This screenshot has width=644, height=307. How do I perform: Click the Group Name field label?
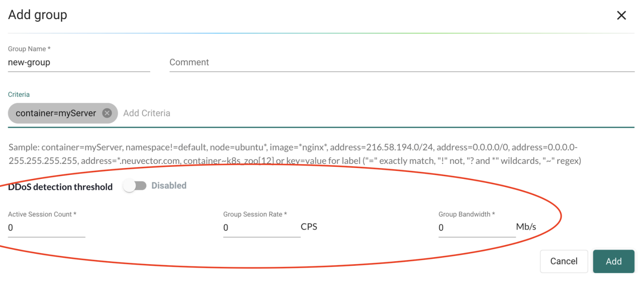[x=29, y=49]
